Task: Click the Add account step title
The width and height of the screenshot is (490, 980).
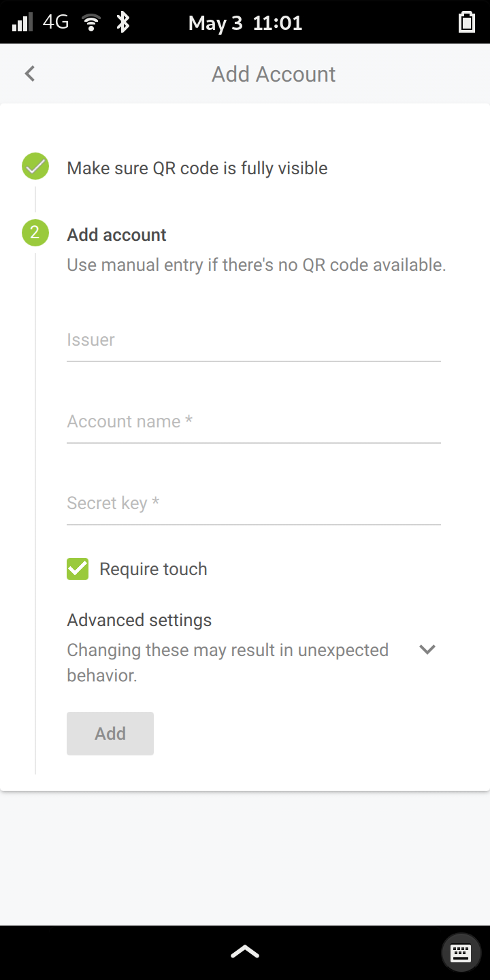Action: 116,235
